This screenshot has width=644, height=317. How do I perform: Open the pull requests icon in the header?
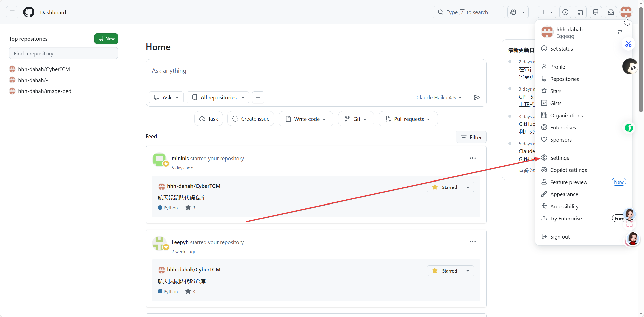581,12
